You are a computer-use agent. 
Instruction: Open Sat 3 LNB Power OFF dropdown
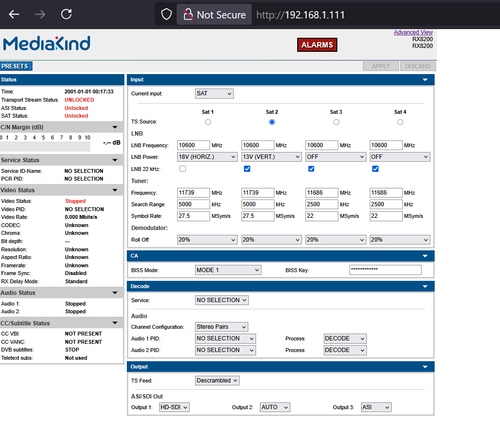(x=335, y=157)
